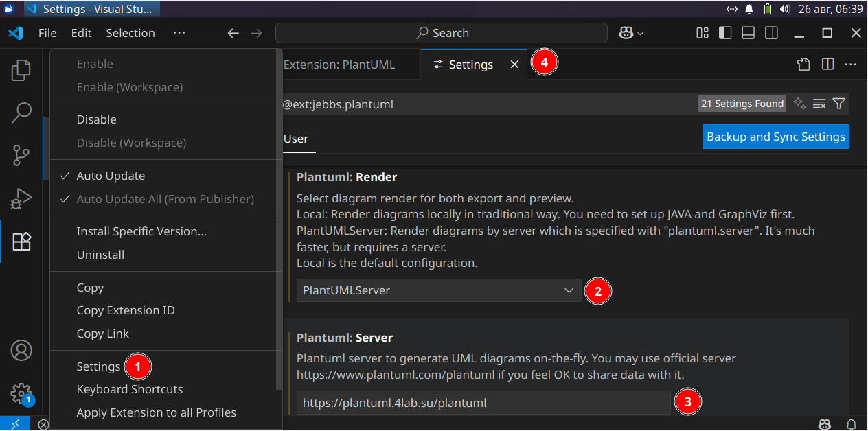Viewport: 868px width, 431px height.
Task: Open the collapsed menu bar ellipsis
Action: coord(179,33)
